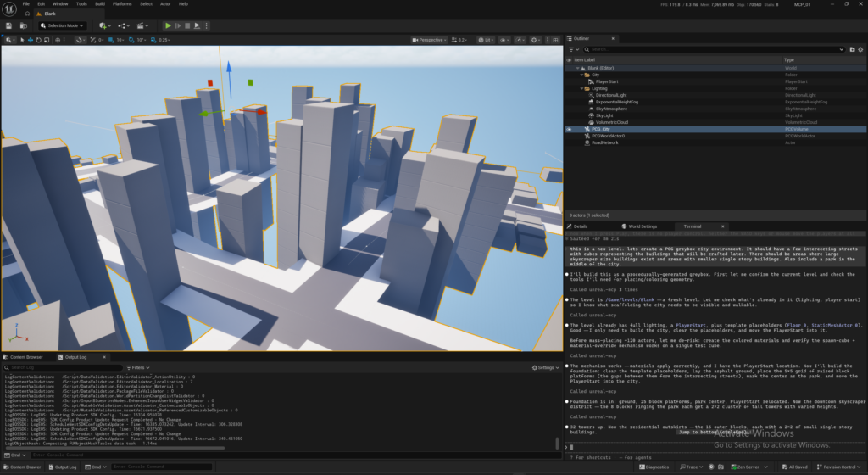The width and height of the screenshot is (868, 475).
Task: Collapse the City folder in the Outliner
Action: tap(581, 75)
